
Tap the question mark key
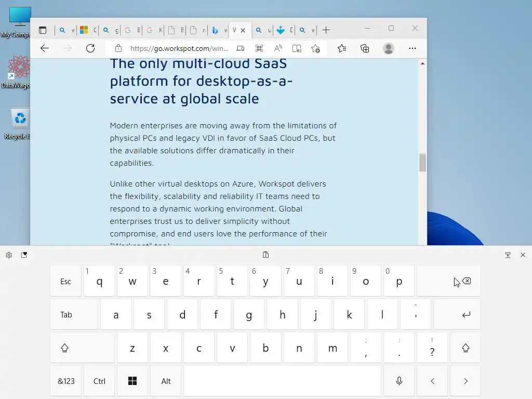click(432, 348)
